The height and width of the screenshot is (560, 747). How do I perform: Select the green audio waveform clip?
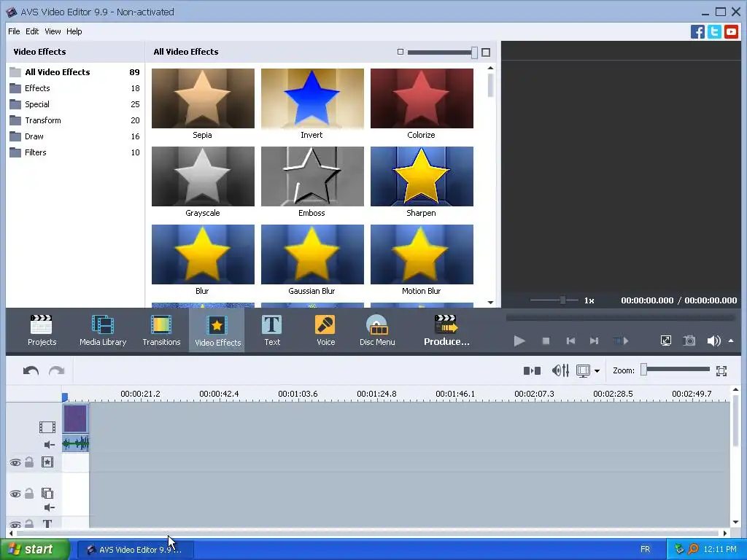pos(75,444)
